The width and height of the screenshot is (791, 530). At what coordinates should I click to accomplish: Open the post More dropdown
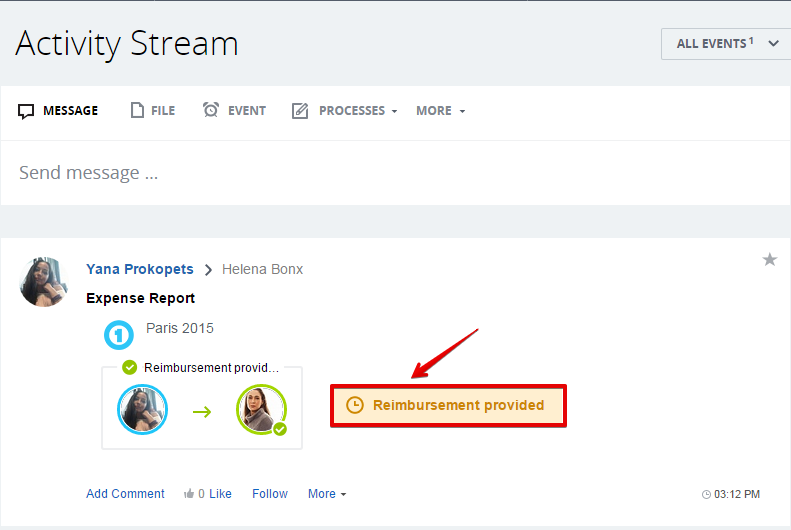click(x=327, y=494)
